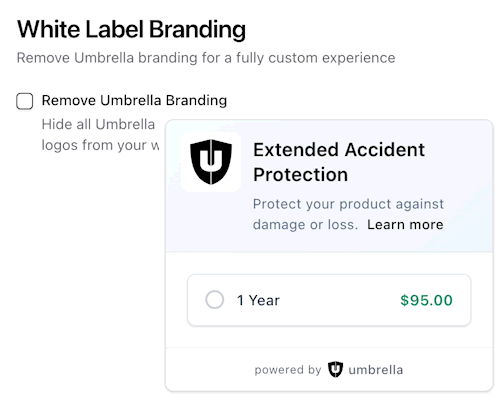Click the White Label Branding heading
500x400 pixels.
point(131,29)
